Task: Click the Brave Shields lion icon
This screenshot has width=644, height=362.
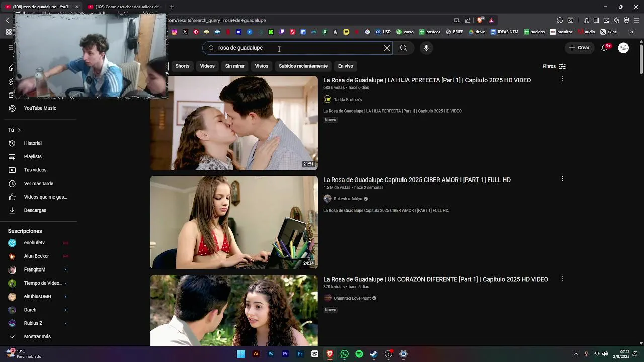Action: pos(480,20)
